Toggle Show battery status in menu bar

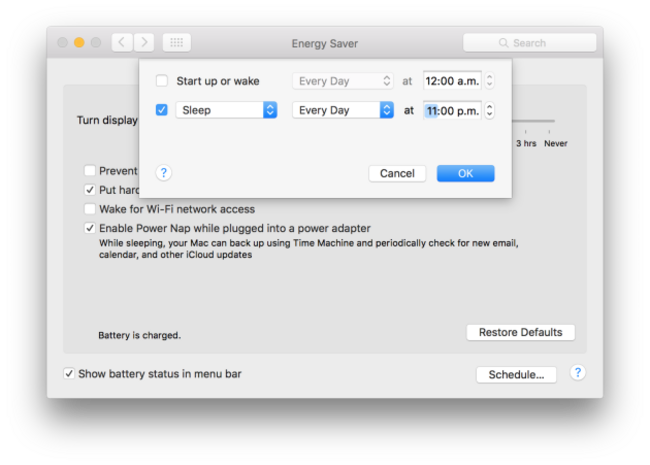[69, 374]
